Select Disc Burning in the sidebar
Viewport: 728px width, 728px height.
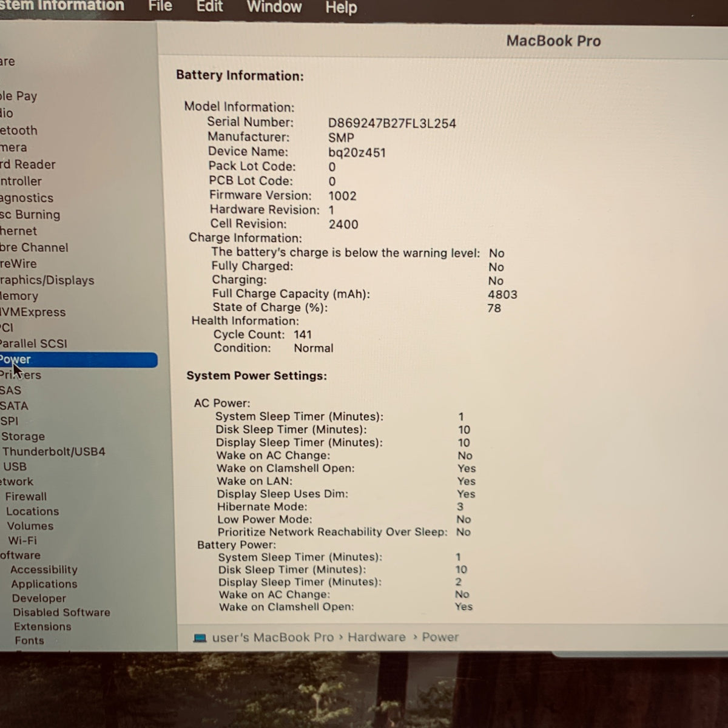coord(30,215)
